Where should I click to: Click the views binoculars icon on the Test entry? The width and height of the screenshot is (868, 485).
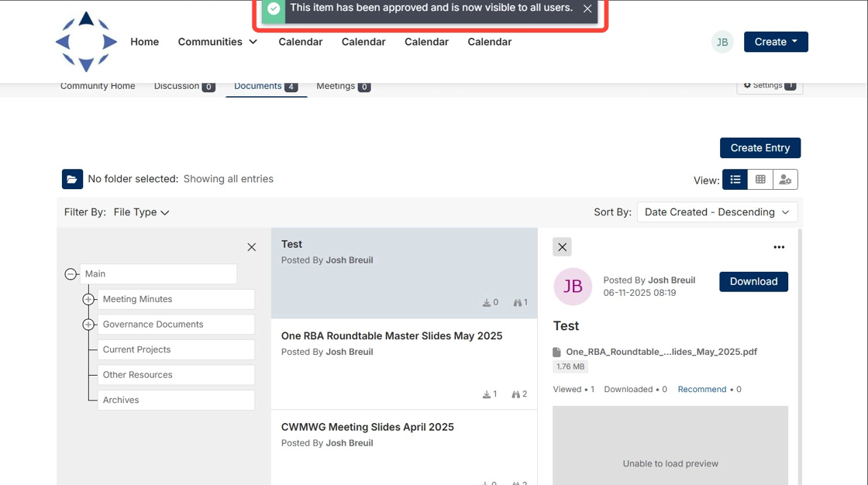pyautogui.click(x=517, y=302)
